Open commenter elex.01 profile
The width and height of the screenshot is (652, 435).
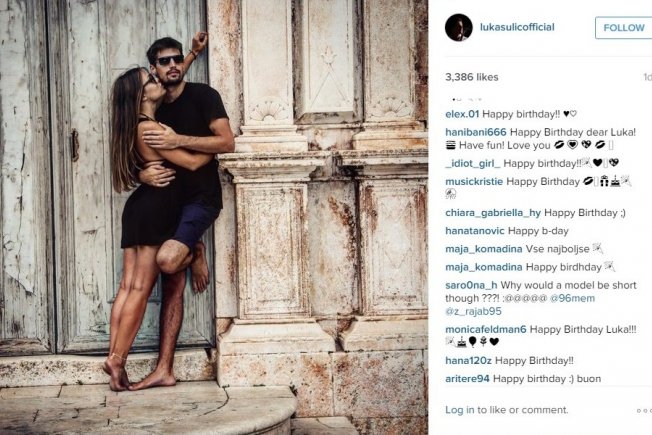(x=462, y=114)
